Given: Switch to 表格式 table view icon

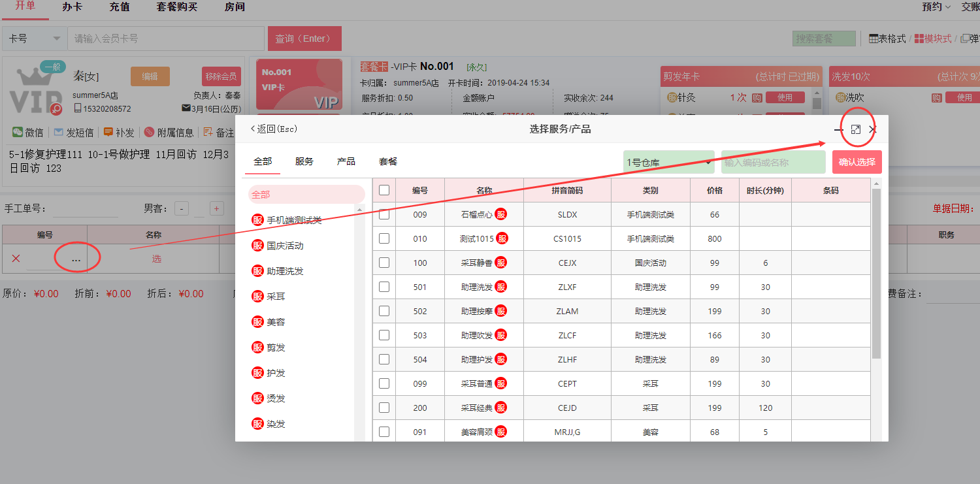Looking at the screenshot, I should 874,39.
